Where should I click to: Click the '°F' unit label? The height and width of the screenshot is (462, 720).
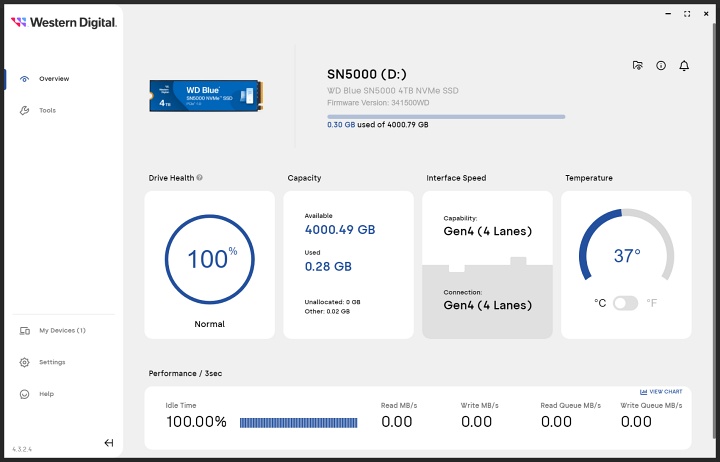[x=652, y=303]
